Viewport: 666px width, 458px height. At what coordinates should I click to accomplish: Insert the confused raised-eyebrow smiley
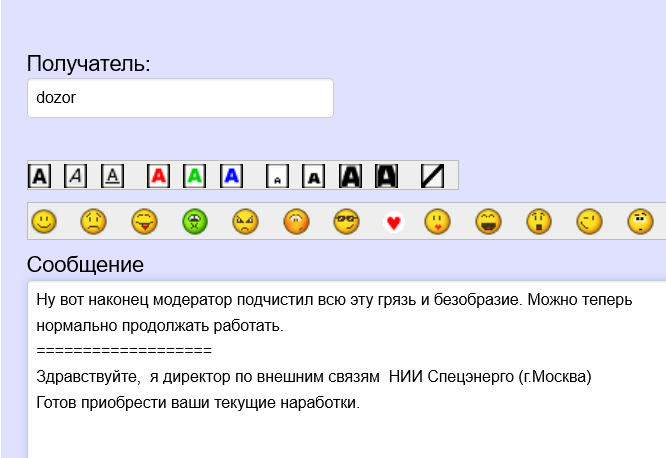tap(641, 221)
